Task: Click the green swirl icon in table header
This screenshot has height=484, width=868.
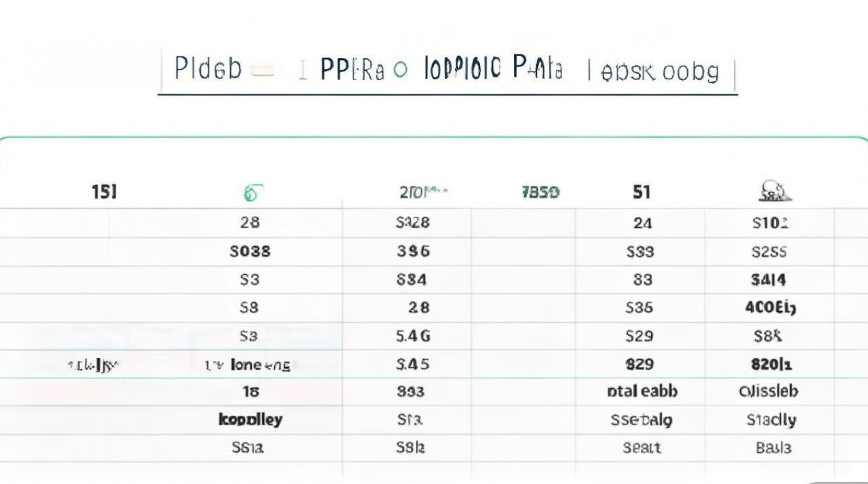Action: click(x=253, y=192)
